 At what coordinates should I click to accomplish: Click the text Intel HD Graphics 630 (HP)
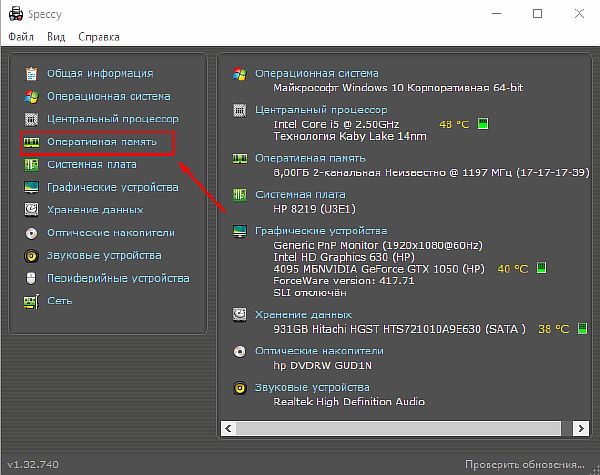point(344,257)
